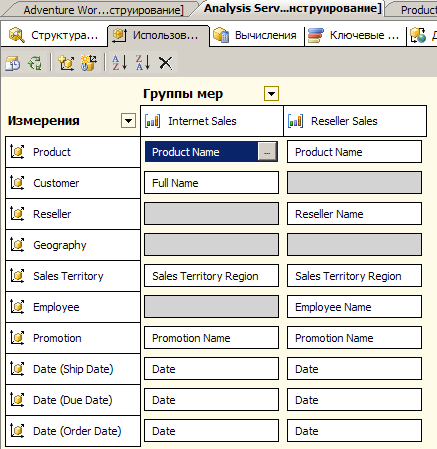Sort rows ascending A to Z

click(x=120, y=63)
